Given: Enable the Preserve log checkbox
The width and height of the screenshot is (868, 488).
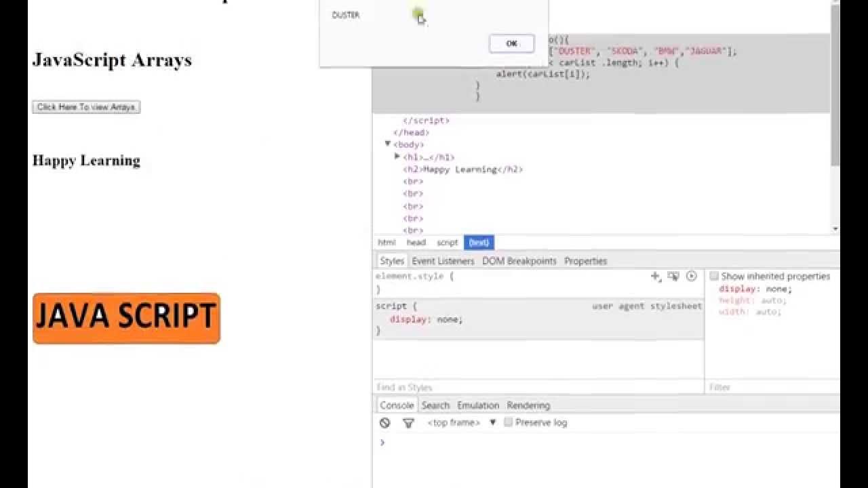Looking at the screenshot, I should point(508,422).
